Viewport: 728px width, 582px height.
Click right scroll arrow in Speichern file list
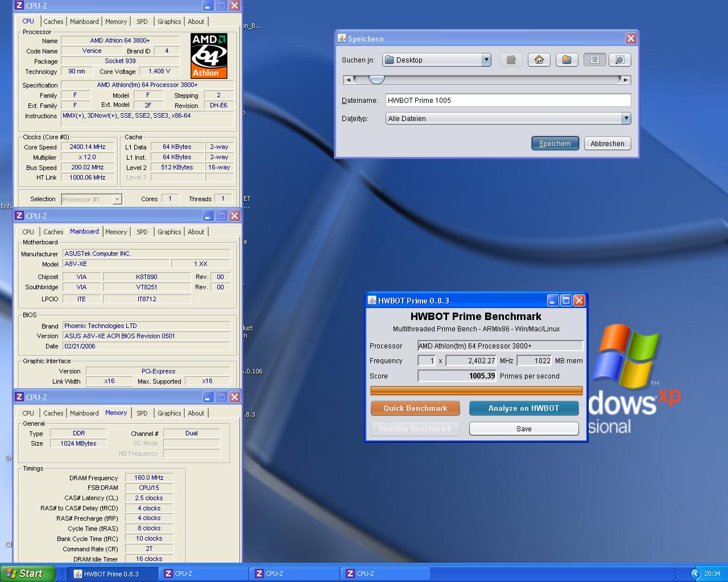626,80
